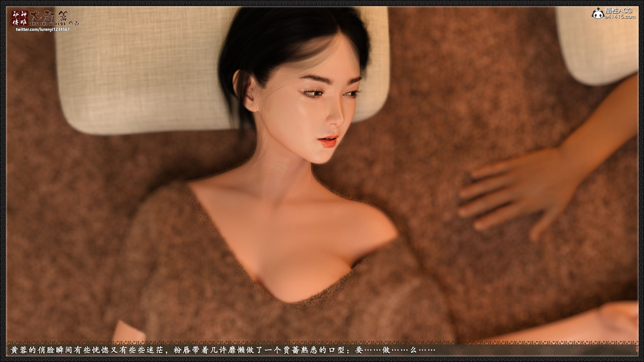
Task: Click the panda logo icon
Action: [x=598, y=13]
